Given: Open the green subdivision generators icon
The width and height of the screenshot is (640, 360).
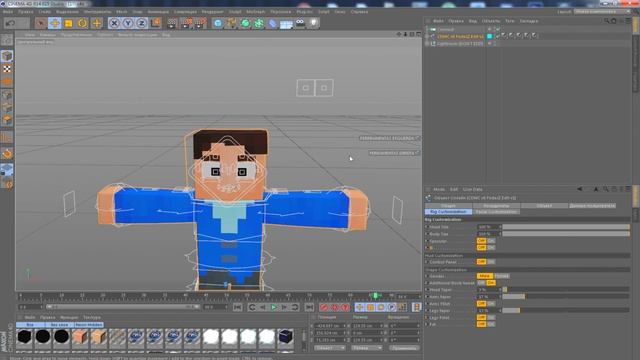Looking at the screenshot, I should tap(245, 23).
